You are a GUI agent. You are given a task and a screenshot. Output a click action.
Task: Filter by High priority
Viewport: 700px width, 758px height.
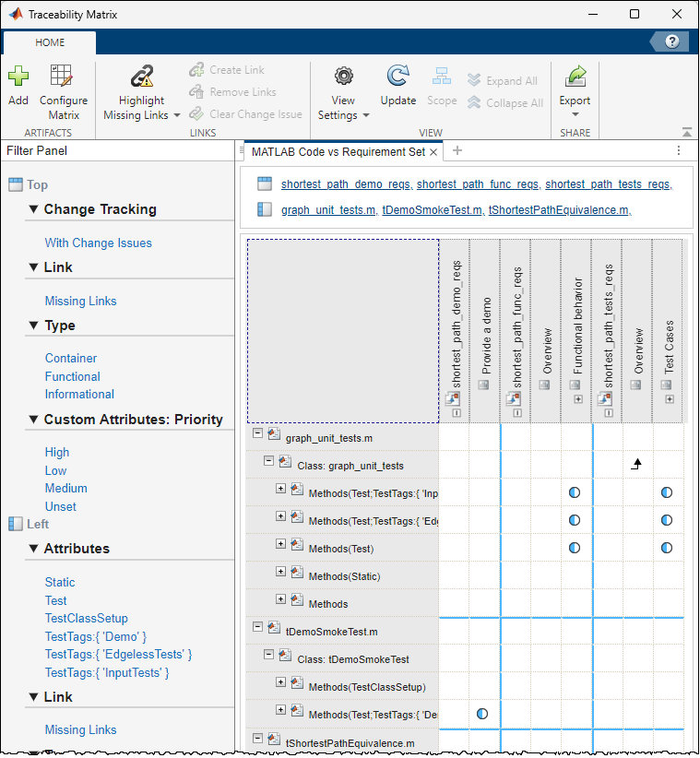[x=57, y=452]
